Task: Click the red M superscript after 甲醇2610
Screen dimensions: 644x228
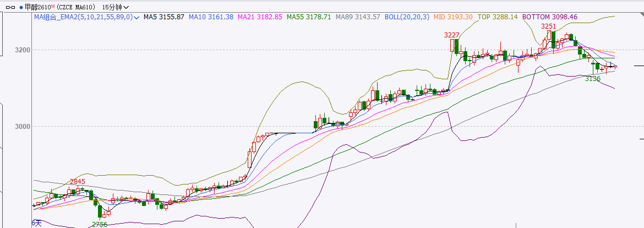Action: (x=53, y=6)
